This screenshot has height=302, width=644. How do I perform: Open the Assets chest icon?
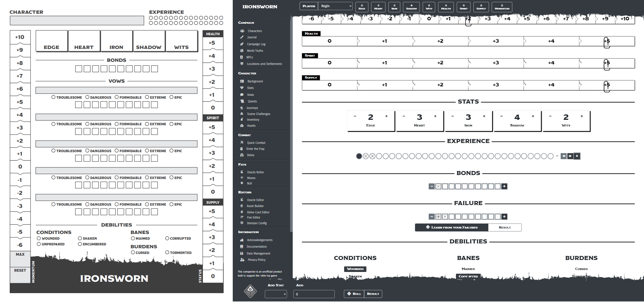(x=242, y=126)
